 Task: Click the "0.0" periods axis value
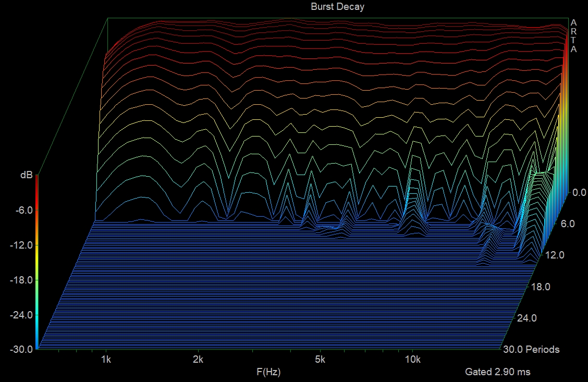tap(579, 193)
